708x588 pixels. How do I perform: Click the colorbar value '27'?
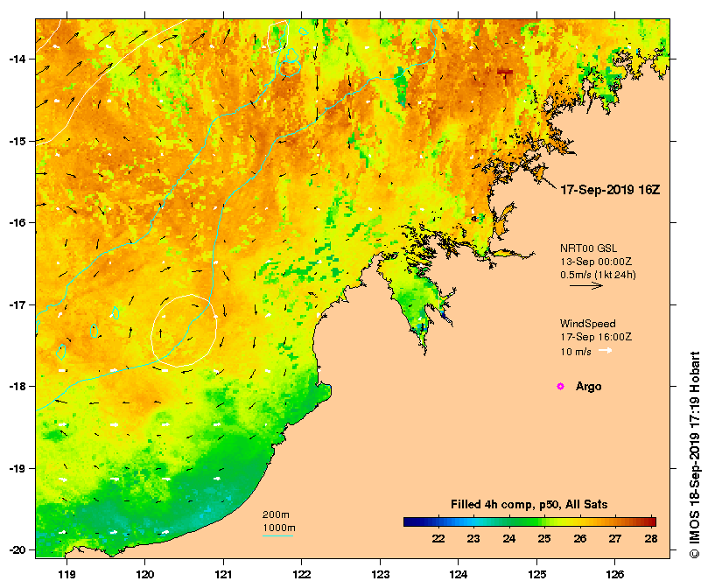pos(615,538)
